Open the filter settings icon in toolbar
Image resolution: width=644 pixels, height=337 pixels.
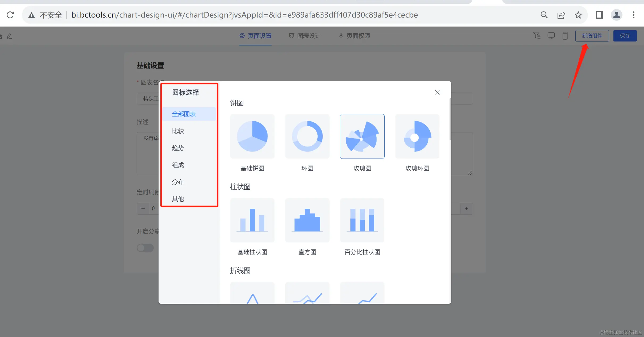[537, 36]
